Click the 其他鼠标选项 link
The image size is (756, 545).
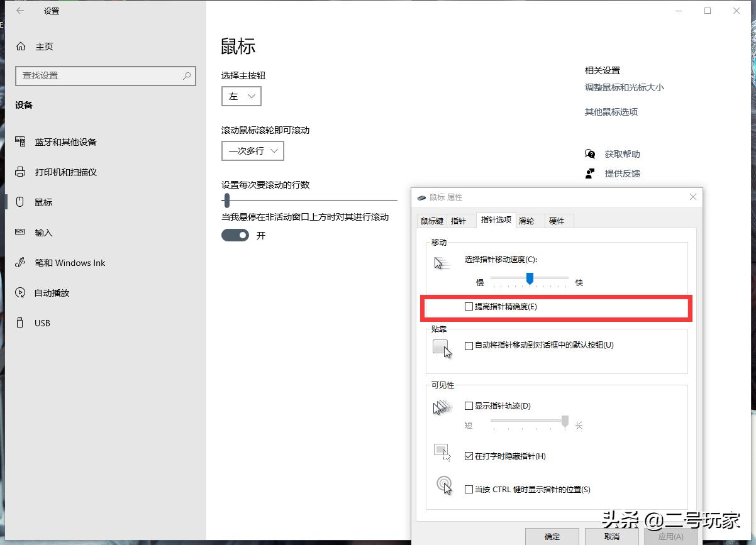[x=611, y=111]
